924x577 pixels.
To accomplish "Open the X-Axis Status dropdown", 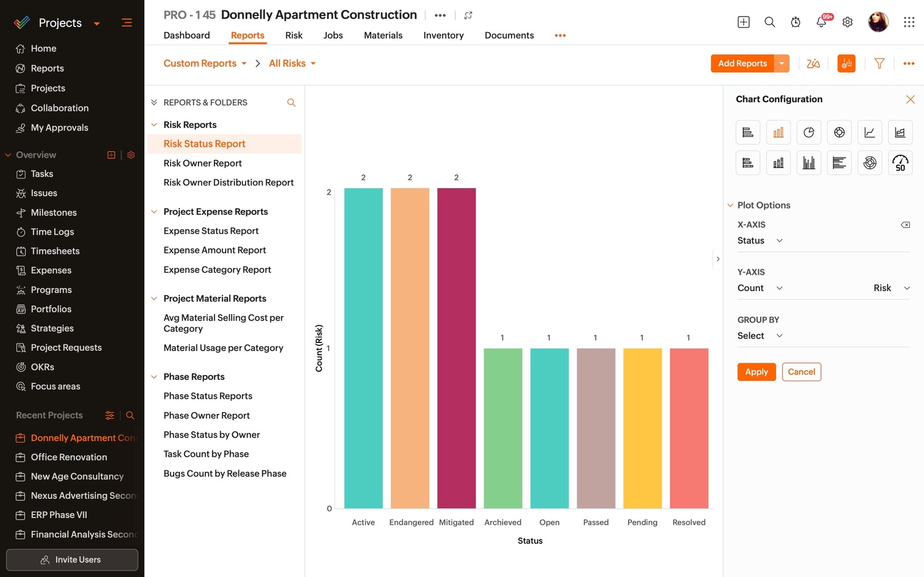I will tap(760, 241).
